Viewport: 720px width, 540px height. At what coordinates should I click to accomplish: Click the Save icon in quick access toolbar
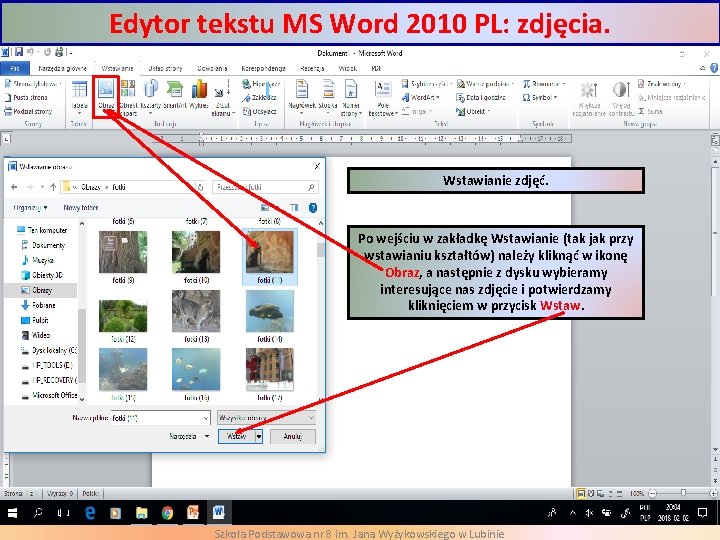[x=19, y=52]
